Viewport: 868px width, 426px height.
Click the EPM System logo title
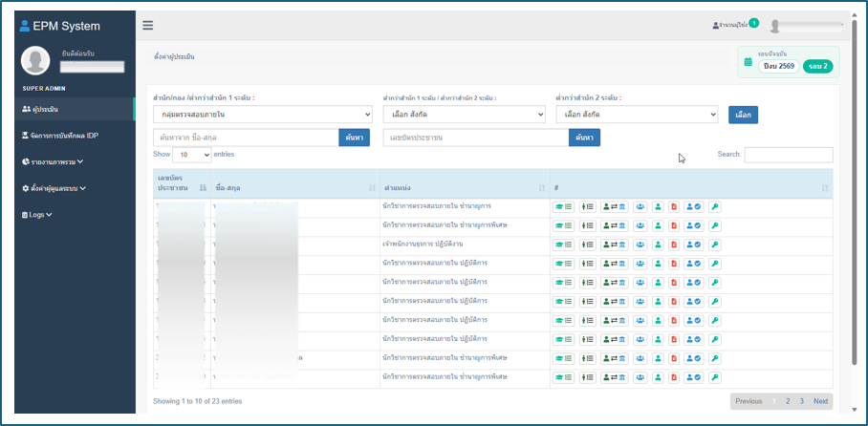click(60, 26)
